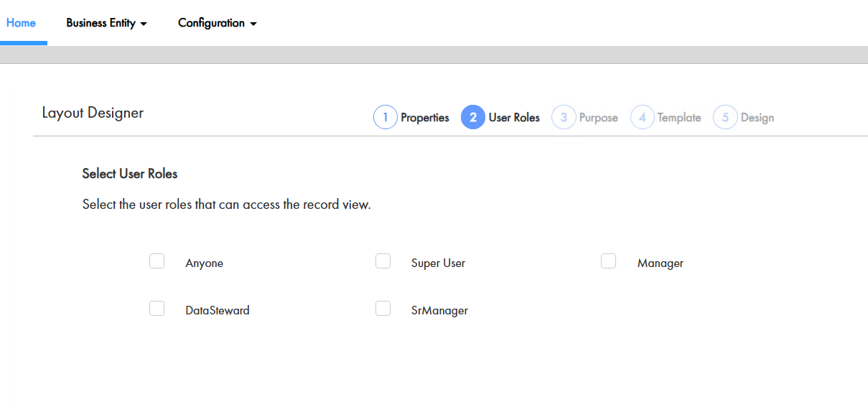Screen dimensions: 868x407
Task: Click the Purpose step label
Action: coord(599,118)
